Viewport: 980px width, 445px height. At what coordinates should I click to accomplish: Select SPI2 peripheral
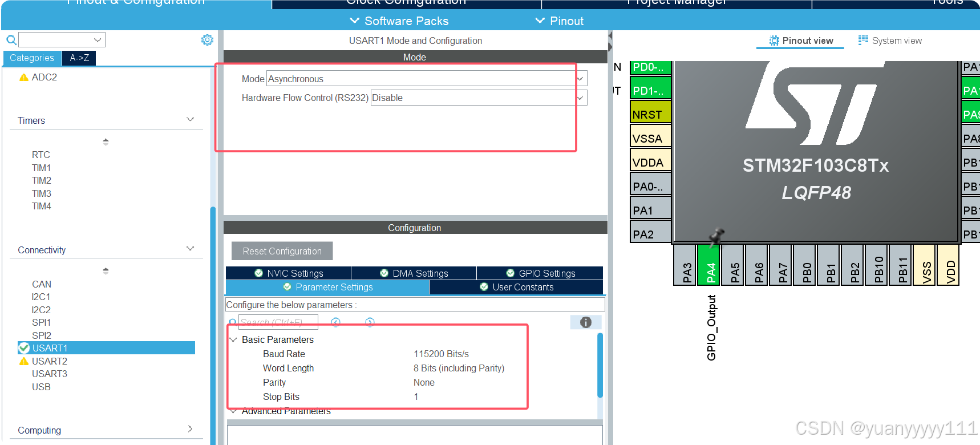pyautogui.click(x=42, y=335)
